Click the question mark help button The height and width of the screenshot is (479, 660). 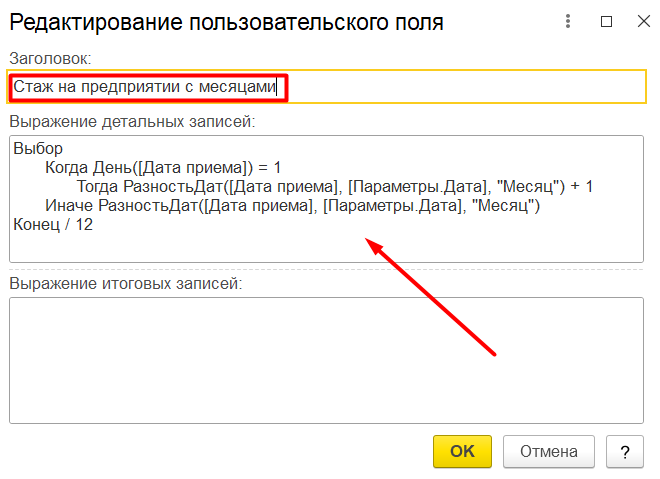point(625,452)
